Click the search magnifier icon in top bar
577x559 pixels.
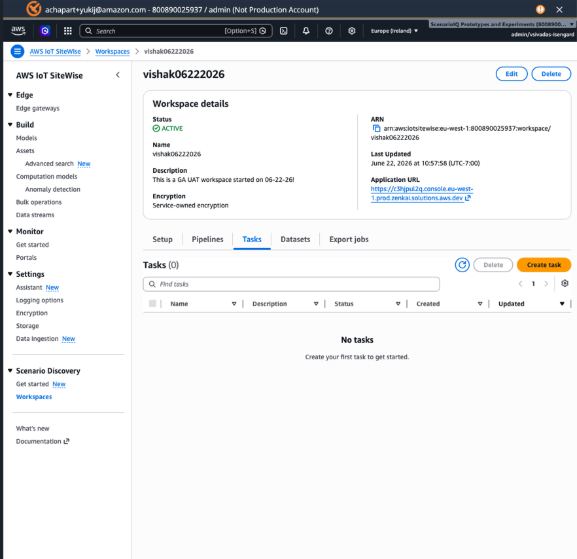coord(88,31)
